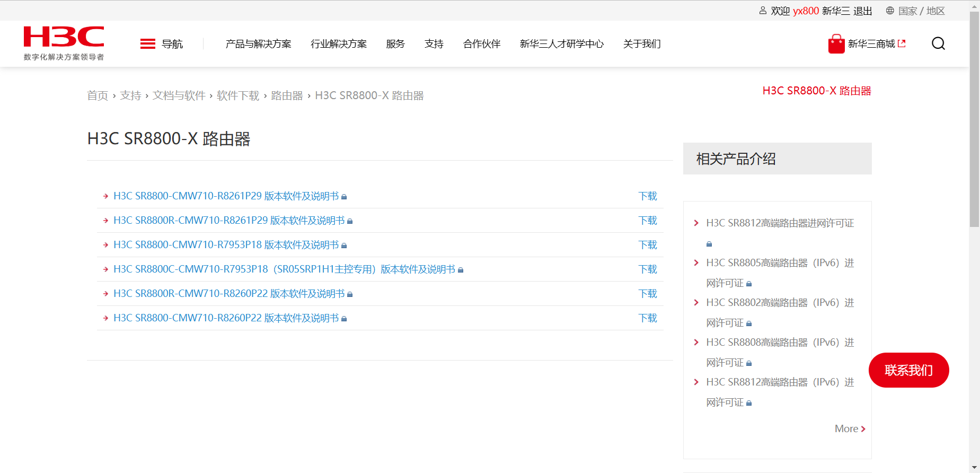980x473 pixels.
Task: Click the red 联系我们 button
Action: pos(909,370)
